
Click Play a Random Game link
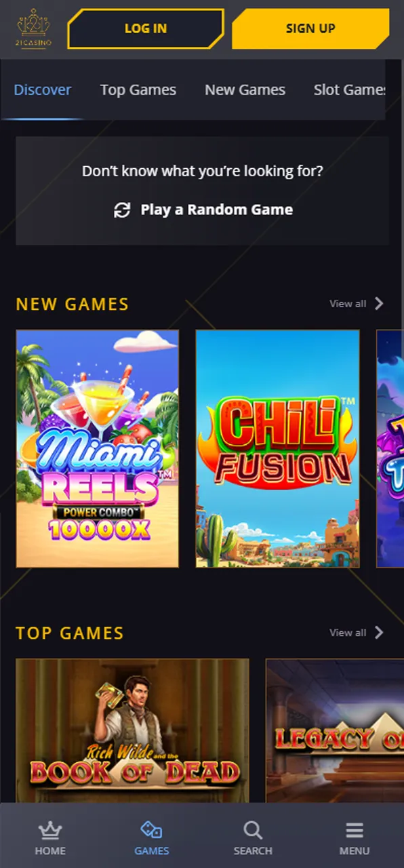coord(217,210)
